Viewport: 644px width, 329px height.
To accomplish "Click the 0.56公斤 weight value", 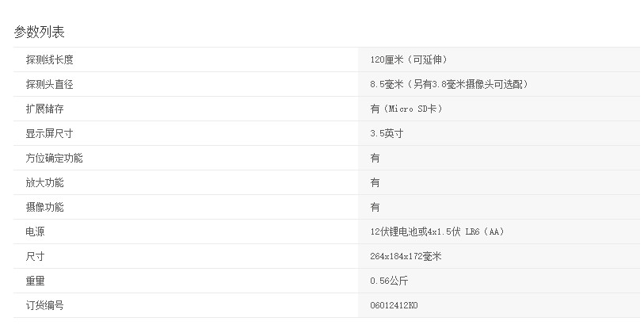I will pos(389,281).
